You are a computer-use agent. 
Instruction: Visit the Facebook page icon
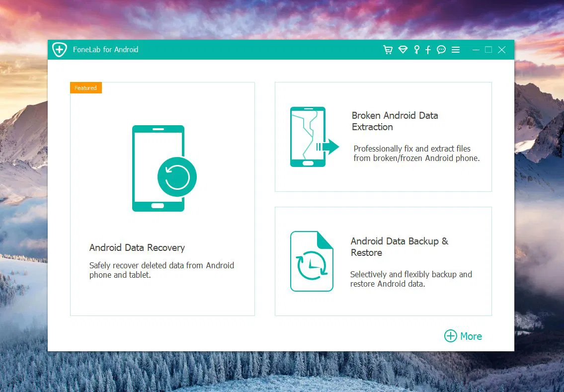[x=428, y=49]
